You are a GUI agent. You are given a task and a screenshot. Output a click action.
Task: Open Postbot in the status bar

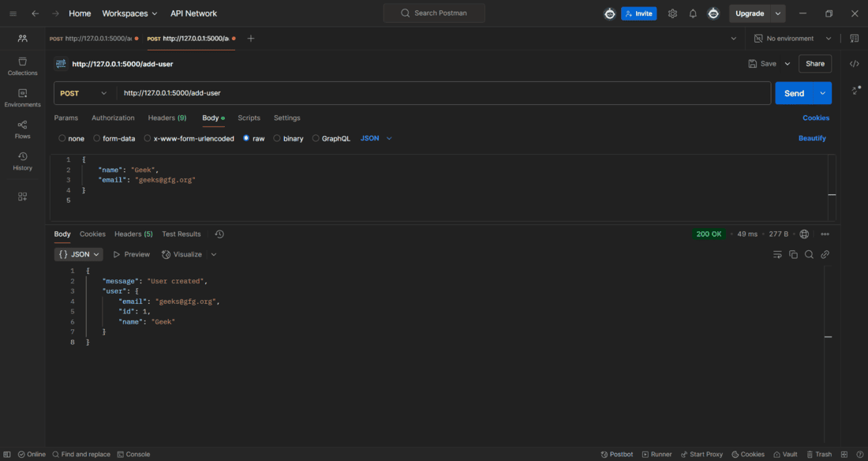click(617, 455)
